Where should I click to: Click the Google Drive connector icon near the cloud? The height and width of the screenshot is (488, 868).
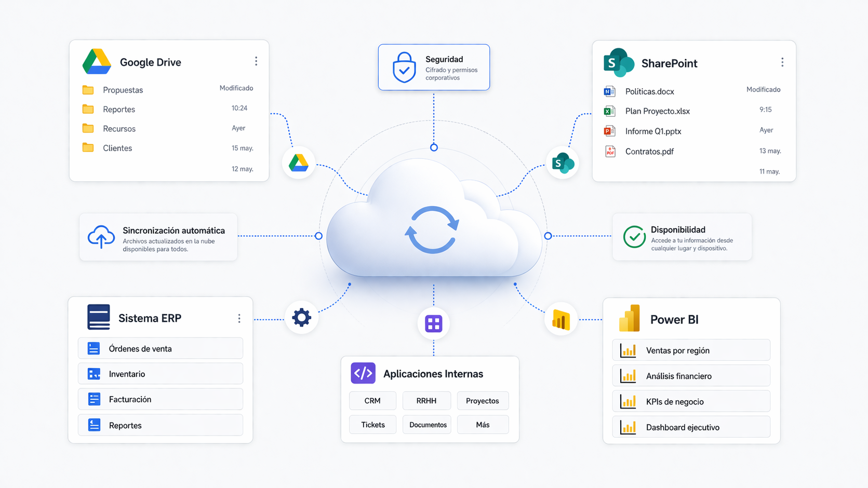299,162
